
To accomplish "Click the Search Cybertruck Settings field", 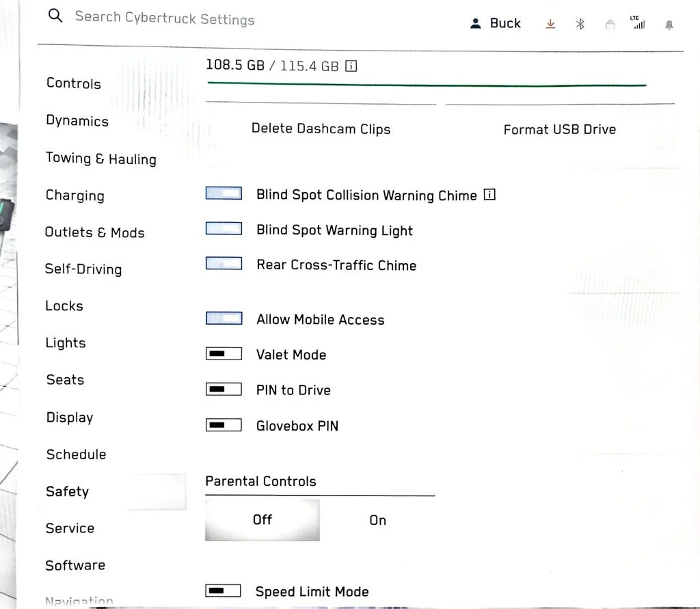I will 164,18.
